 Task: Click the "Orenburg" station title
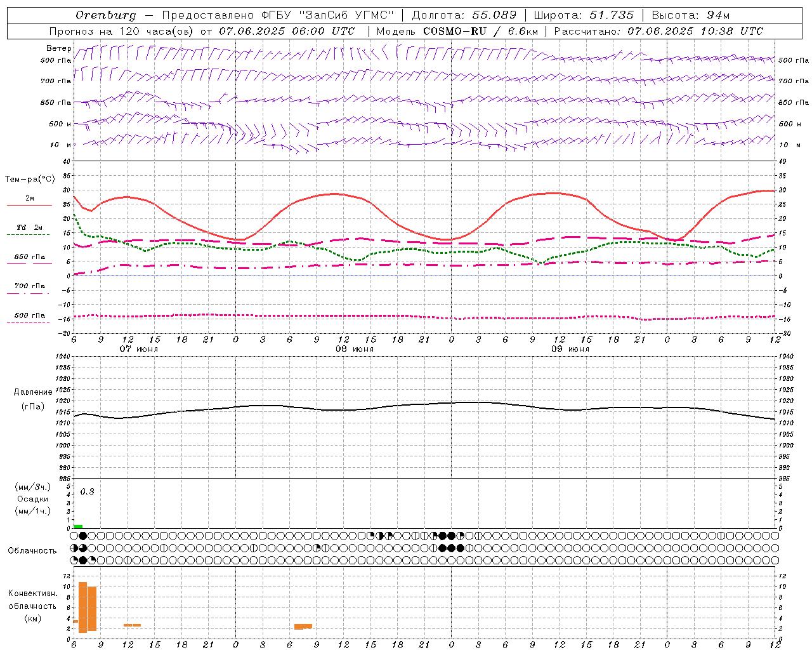[105, 15]
